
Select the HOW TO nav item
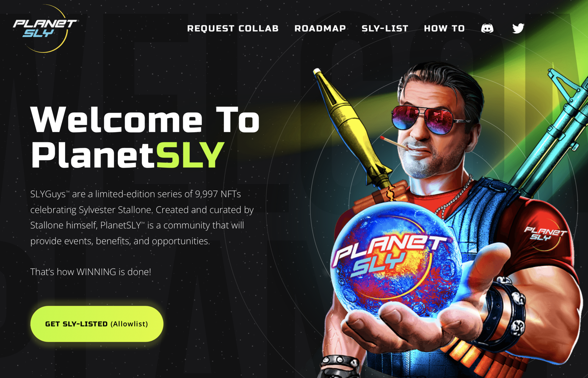point(444,28)
